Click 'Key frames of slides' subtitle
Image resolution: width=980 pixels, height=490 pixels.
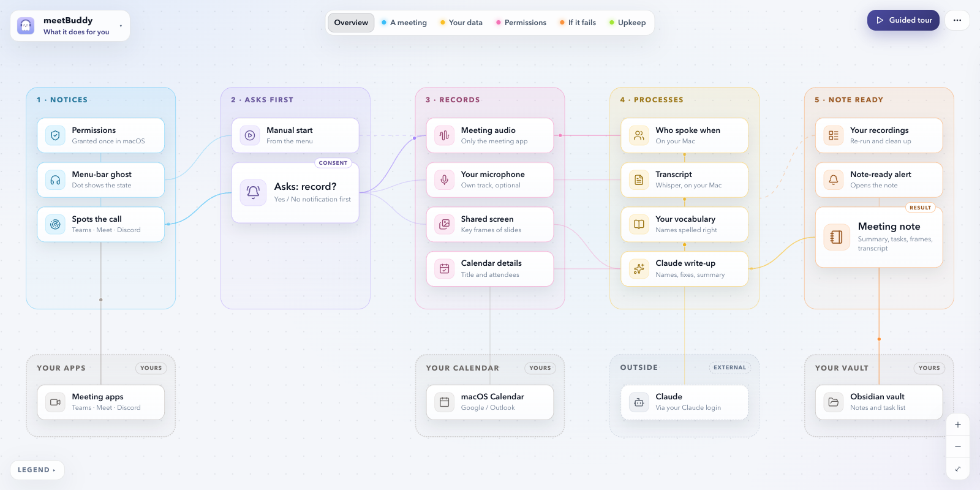point(491,230)
